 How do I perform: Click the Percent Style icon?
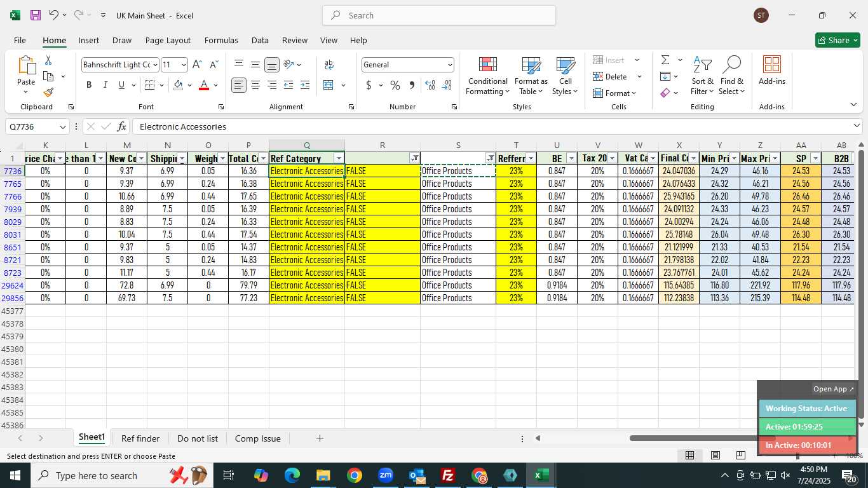pos(395,85)
